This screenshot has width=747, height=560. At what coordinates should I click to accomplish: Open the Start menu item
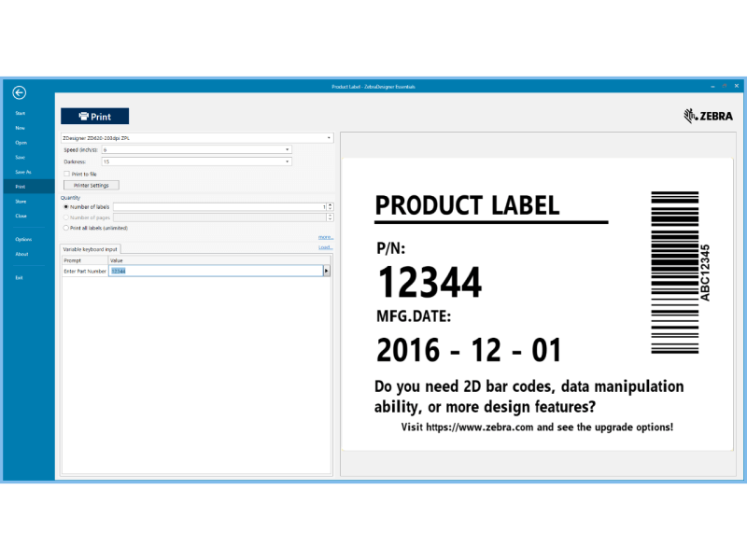tap(20, 113)
